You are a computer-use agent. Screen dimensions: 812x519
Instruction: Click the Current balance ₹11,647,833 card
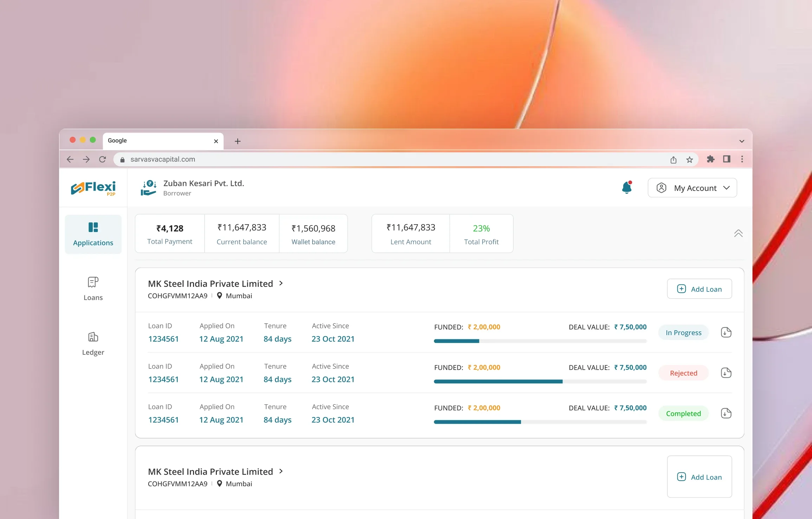pyautogui.click(x=242, y=233)
